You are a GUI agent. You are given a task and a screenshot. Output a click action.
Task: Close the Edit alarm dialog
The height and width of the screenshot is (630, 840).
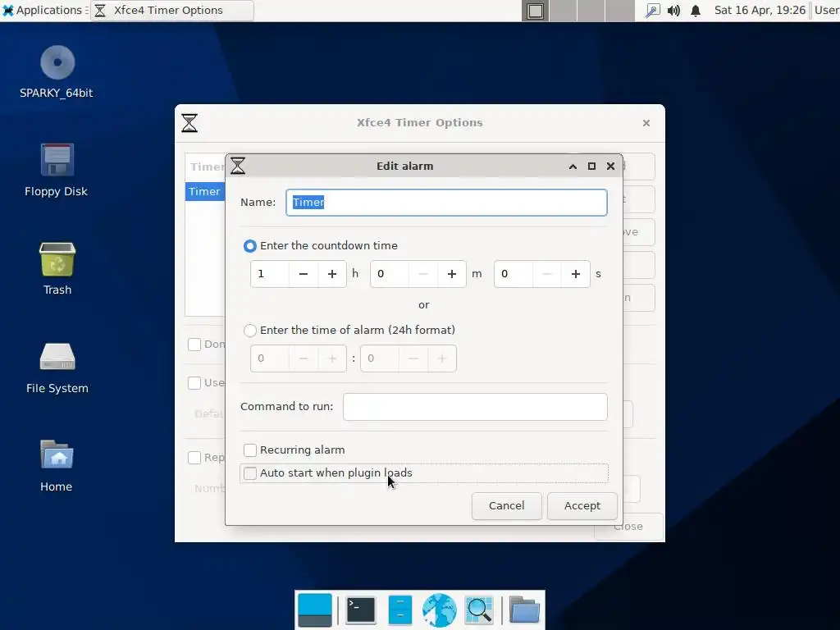coord(610,166)
